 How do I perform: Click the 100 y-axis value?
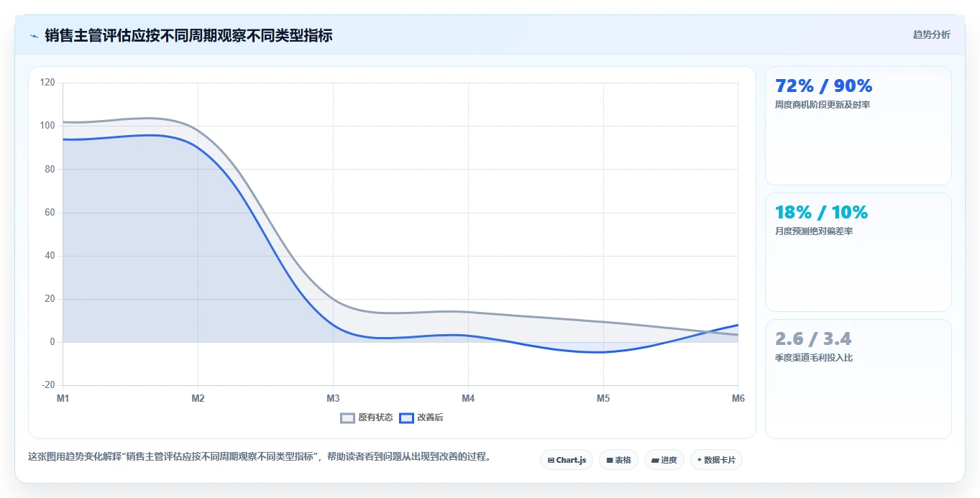coord(47,126)
